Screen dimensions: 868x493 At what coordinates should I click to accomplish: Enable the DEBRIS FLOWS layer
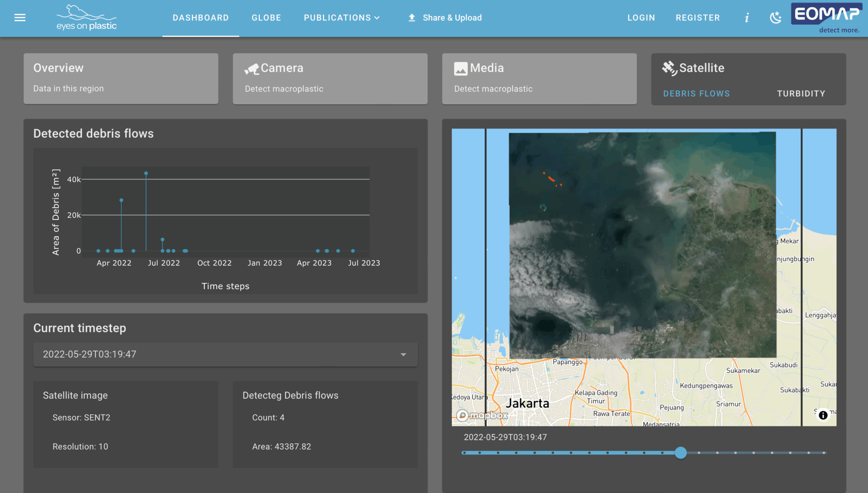click(696, 93)
